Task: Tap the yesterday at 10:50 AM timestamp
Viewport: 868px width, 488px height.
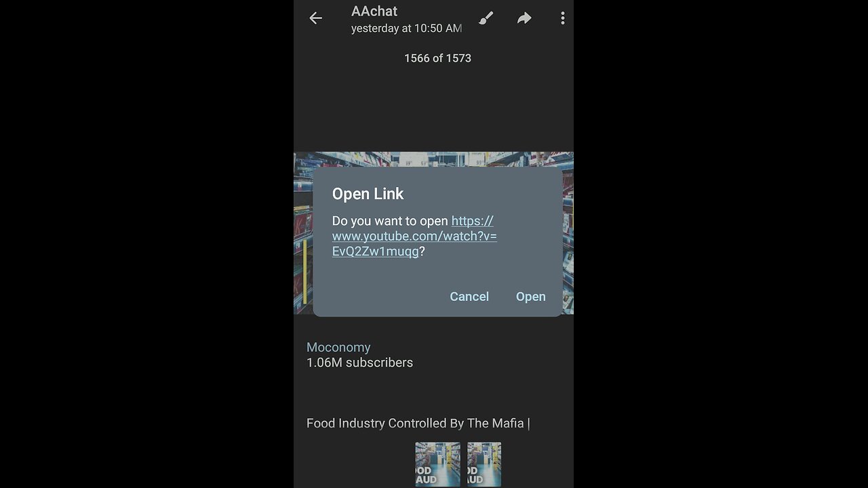Action: 406,28
